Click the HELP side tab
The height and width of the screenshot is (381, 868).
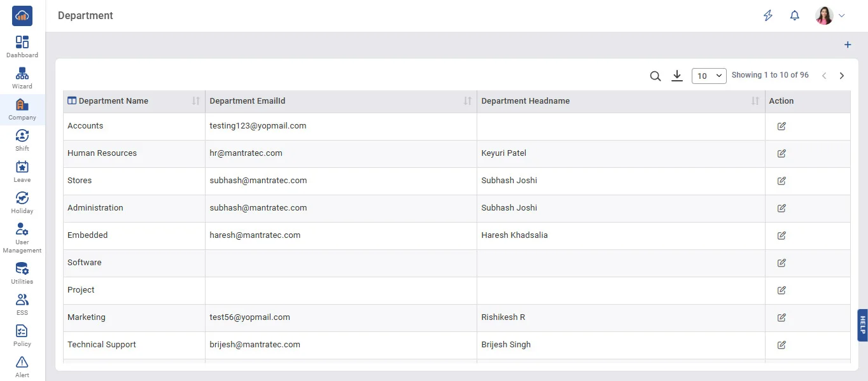pyautogui.click(x=862, y=325)
